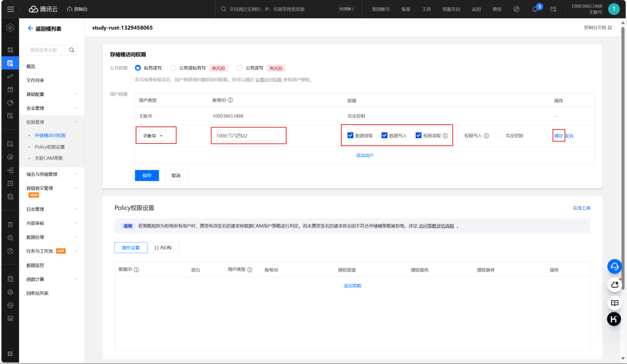Screen dimensions: 627x364
Task: Open the user avatar icon at top right
Action: pos(614,9)
